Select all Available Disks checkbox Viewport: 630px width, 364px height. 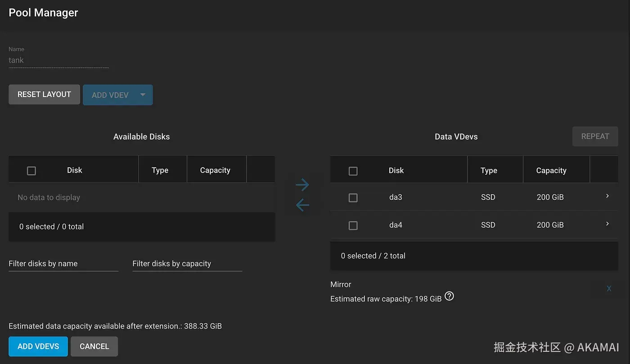coord(31,171)
